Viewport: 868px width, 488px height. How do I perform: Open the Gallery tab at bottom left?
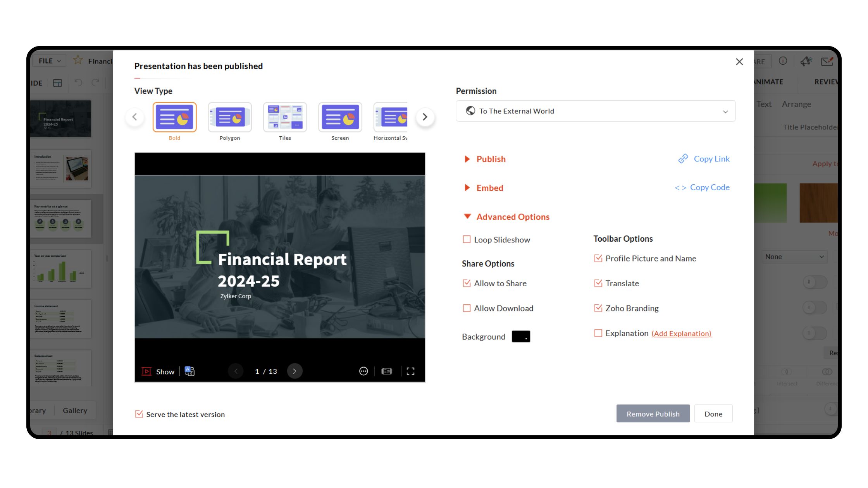[75, 411]
